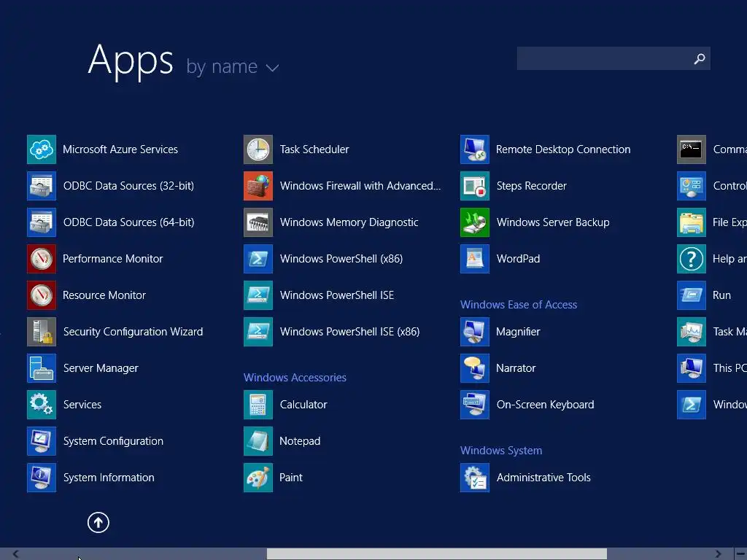Screen dimensions: 747x560
Task: Launch Remote Desktop Connection icon
Action: 475,149
